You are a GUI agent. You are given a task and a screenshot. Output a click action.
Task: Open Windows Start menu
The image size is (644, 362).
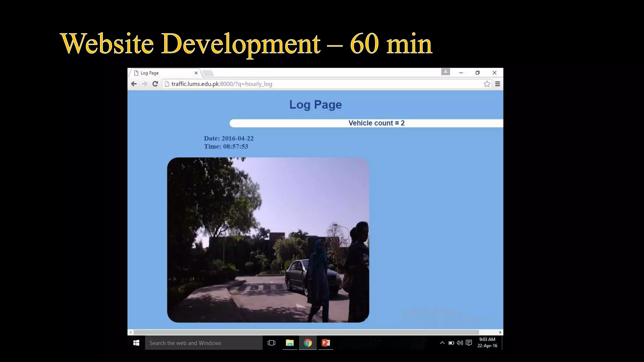pyautogui.click(x=136, y=343)
